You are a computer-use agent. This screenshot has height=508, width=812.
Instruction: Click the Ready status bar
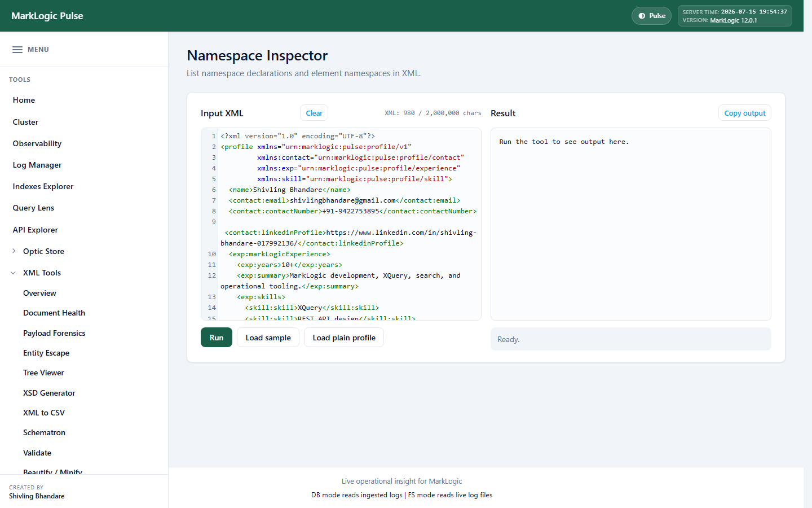[x=630, y=339]
